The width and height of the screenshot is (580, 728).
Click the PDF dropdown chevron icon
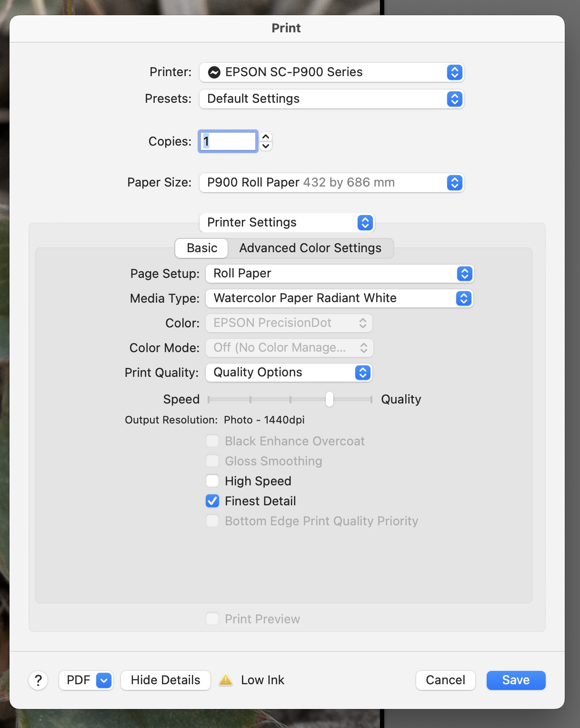103,680
